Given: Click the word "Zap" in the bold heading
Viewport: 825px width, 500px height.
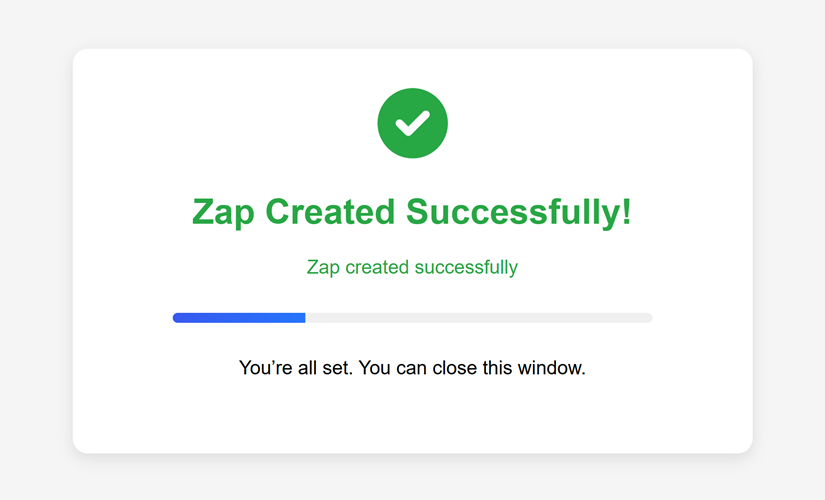Looking at the screenshot, I should click(x=223, y=212).
